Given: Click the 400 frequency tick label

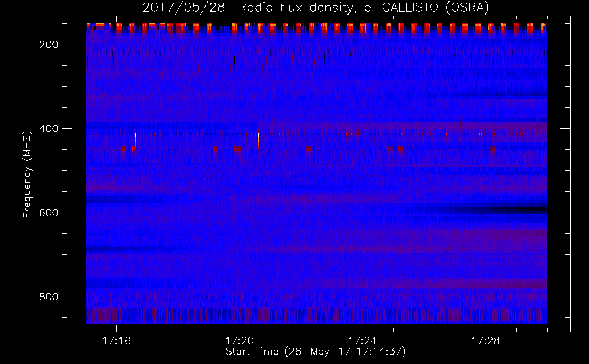Looking at the screenshot, I should click(49, 128).
